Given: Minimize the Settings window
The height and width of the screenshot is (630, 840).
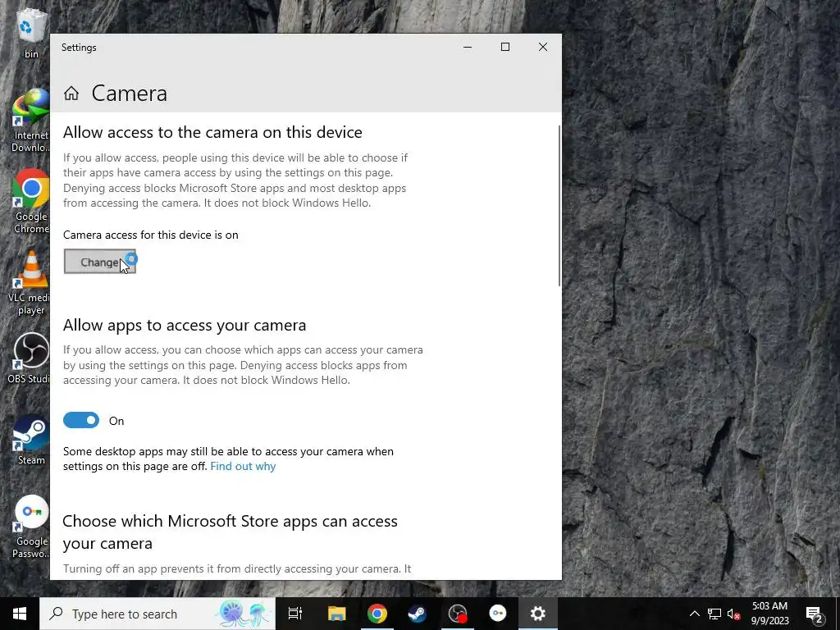Looking at the screenshot, I should pyautogui.click(x=468, y=47).
